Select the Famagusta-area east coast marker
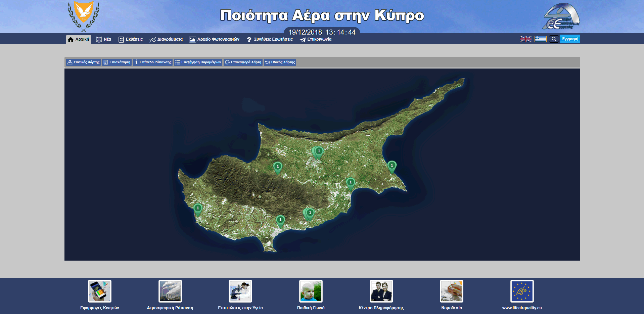This screenshot has width=644, height=314. pos(392,166)
